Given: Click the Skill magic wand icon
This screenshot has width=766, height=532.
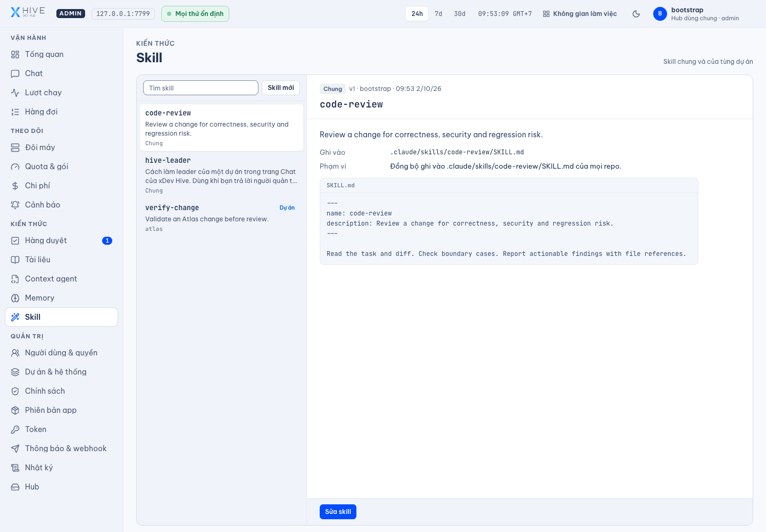Looking at the screenshot, I should (x=15, y=317).
